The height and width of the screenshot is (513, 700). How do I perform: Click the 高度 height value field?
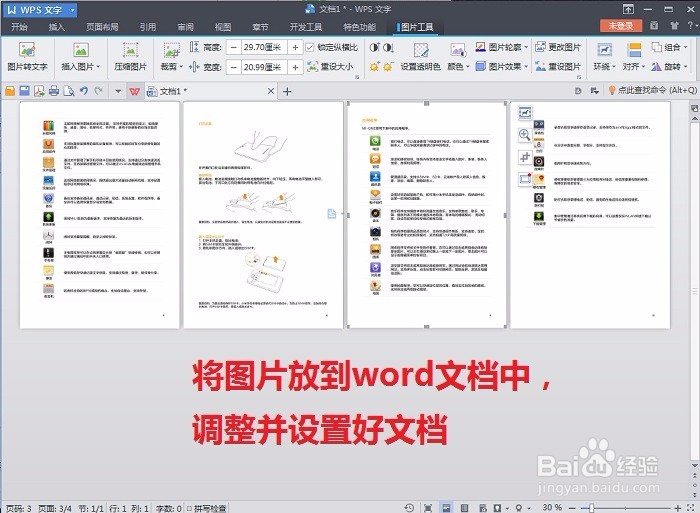pos(264,47)
